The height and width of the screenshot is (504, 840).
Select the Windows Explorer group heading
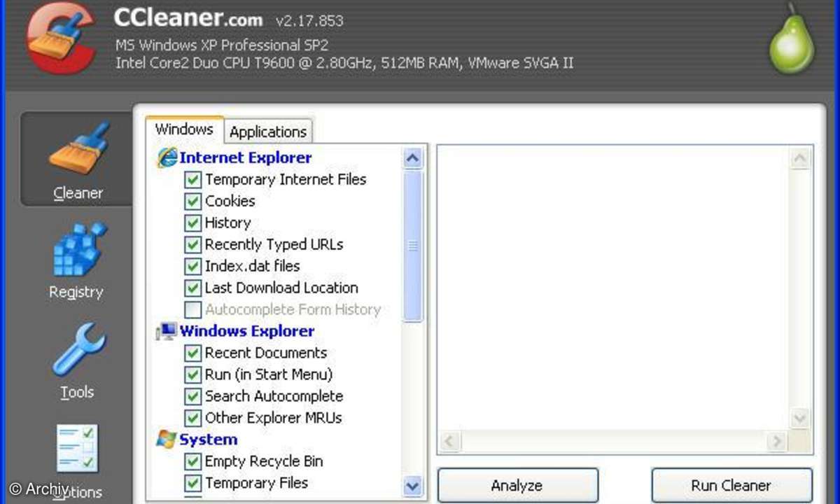pos(247,331)
